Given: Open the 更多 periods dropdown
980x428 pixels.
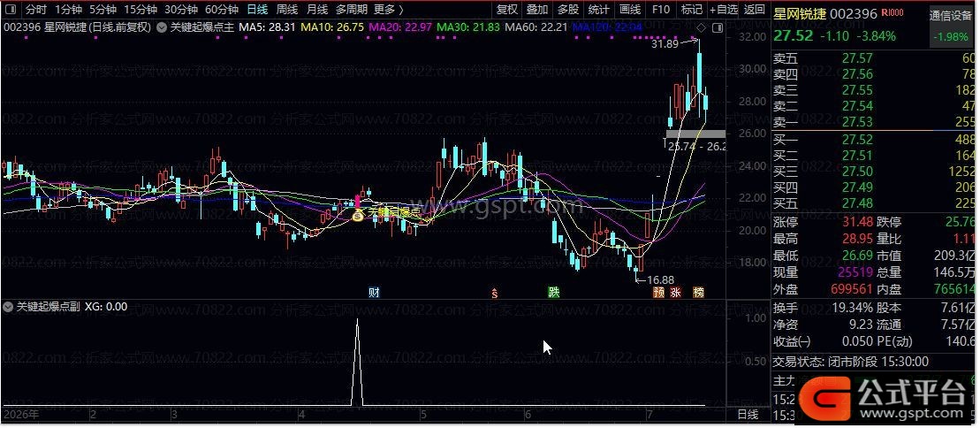Looking at the screenshot, I should pos(388,10).
